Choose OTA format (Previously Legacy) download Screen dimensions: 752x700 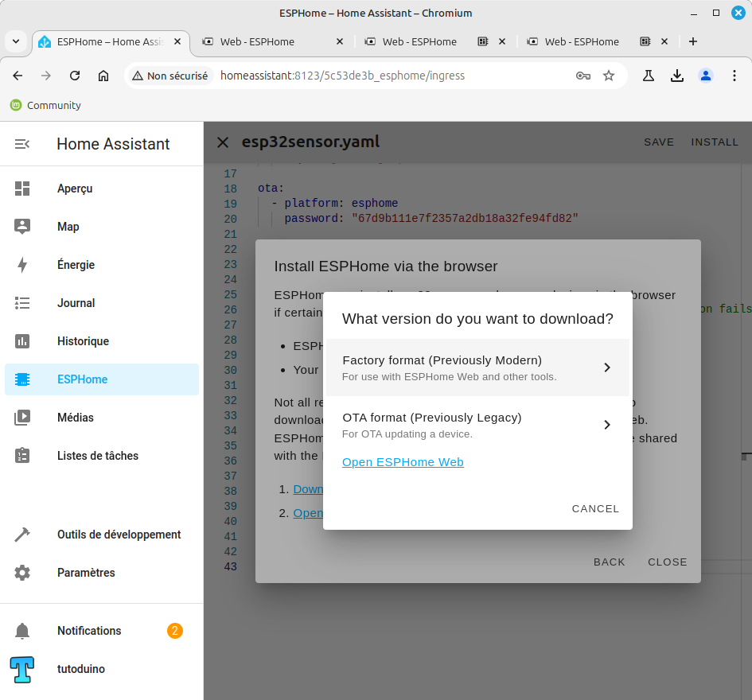(477, 425)
